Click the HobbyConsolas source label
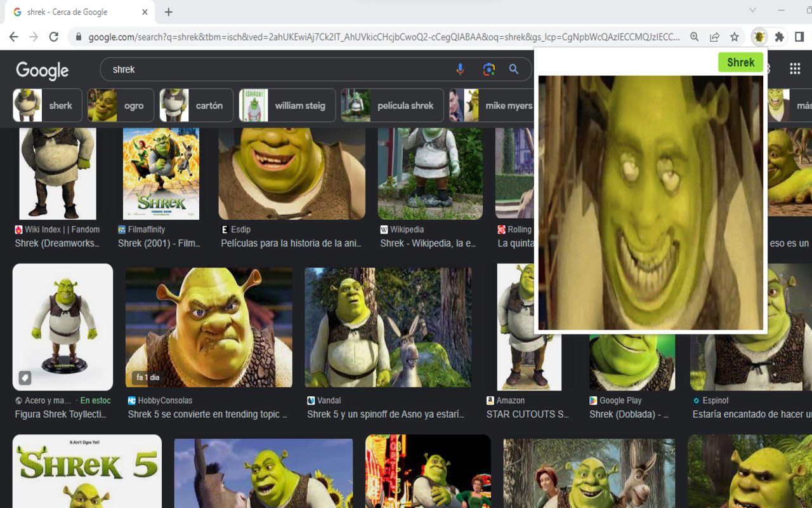The image size is (812, 508). [x=165, y=401]
